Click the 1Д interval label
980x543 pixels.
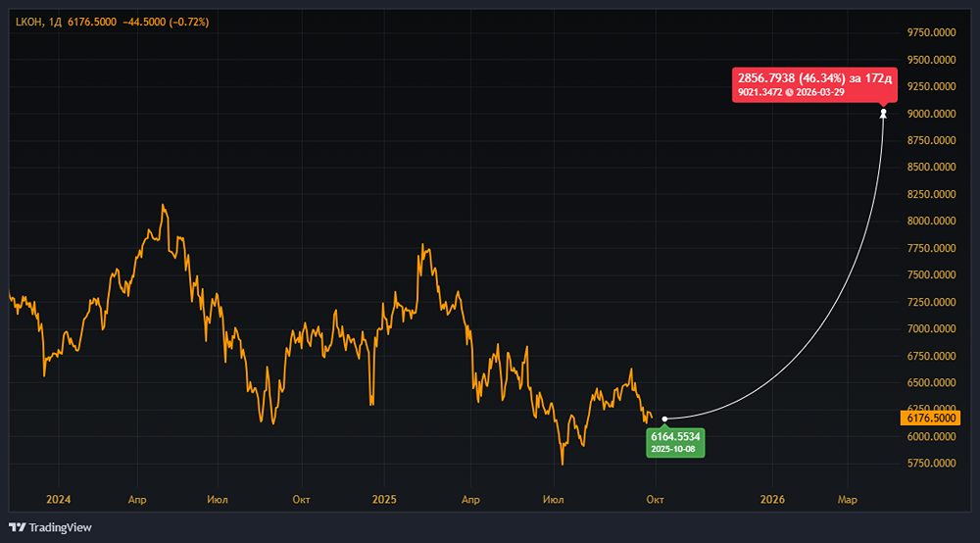point(55,22)
